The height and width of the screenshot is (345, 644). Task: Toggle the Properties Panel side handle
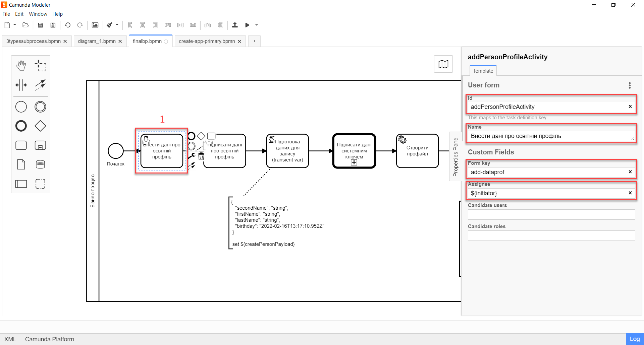pyautogui.click(x=455, y=156)
